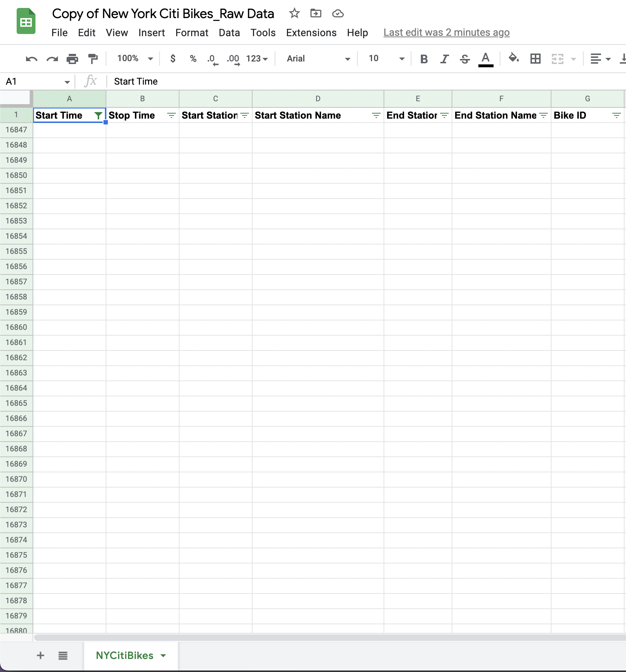The height and width of the screenshot is (672, 626).
Task: Open the Arial font dropdown
Action: (x=318, y=59)
